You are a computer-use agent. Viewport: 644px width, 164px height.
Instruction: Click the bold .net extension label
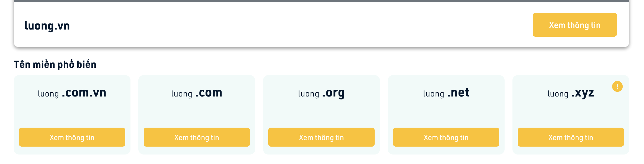point(458,93)
